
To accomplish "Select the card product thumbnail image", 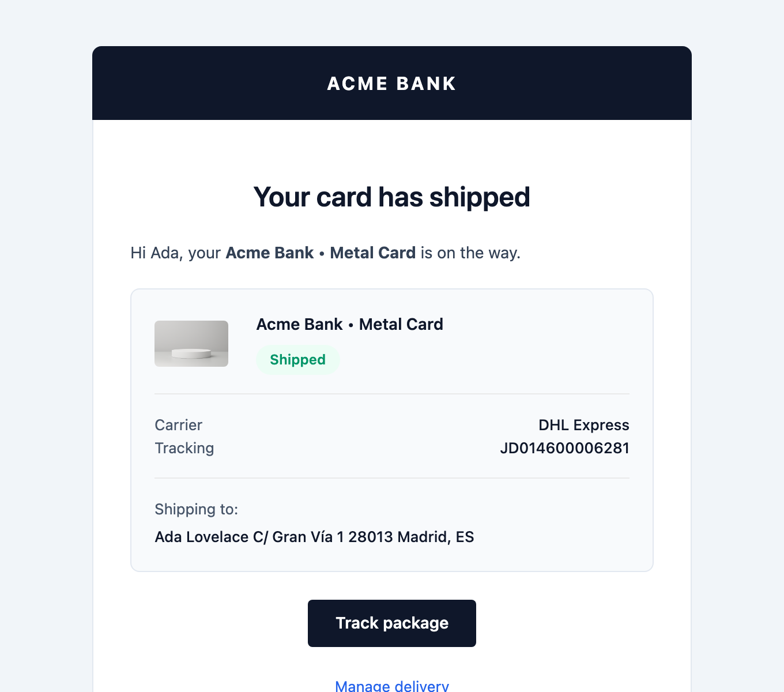I will pos(191,343).
